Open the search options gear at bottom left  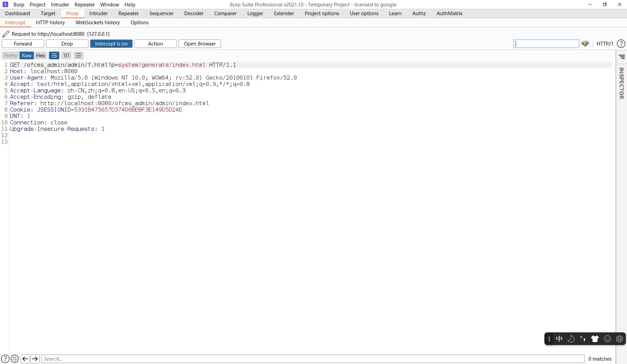click(15, 359)
